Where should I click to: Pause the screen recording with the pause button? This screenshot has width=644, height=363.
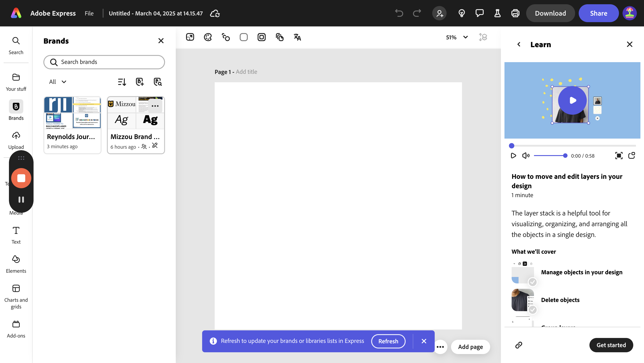21,199
